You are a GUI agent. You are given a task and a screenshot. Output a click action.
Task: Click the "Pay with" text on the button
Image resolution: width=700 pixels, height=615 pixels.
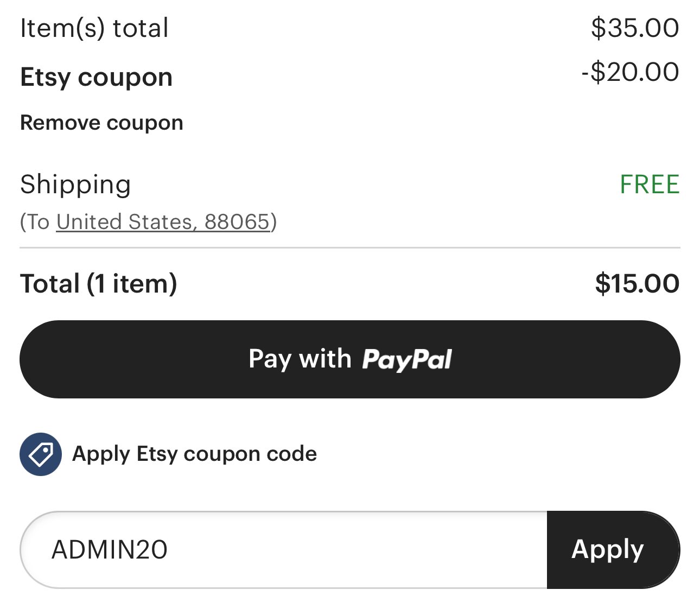tap(300, 359)
